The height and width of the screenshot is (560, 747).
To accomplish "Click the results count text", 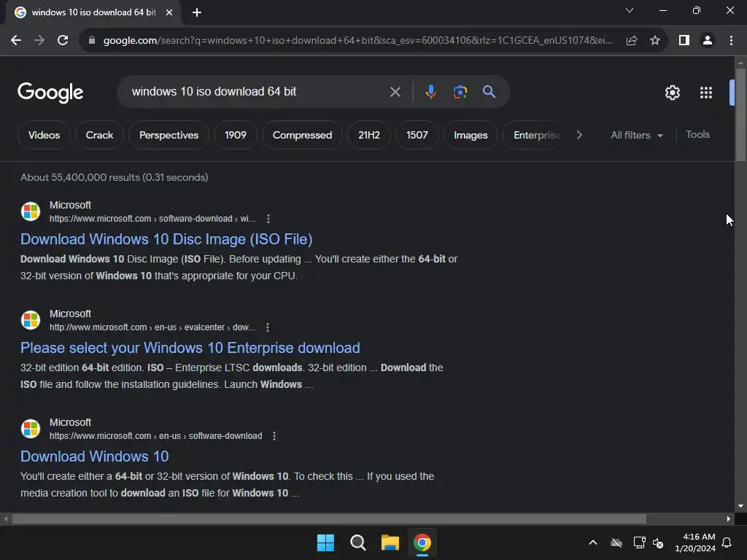I will 115,177.
